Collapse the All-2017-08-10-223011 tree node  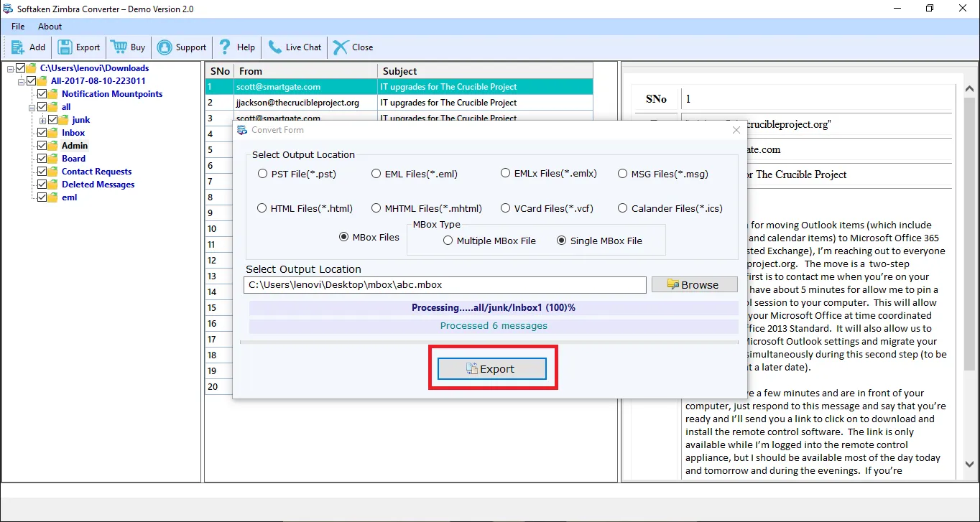click(x=22, y=81)
